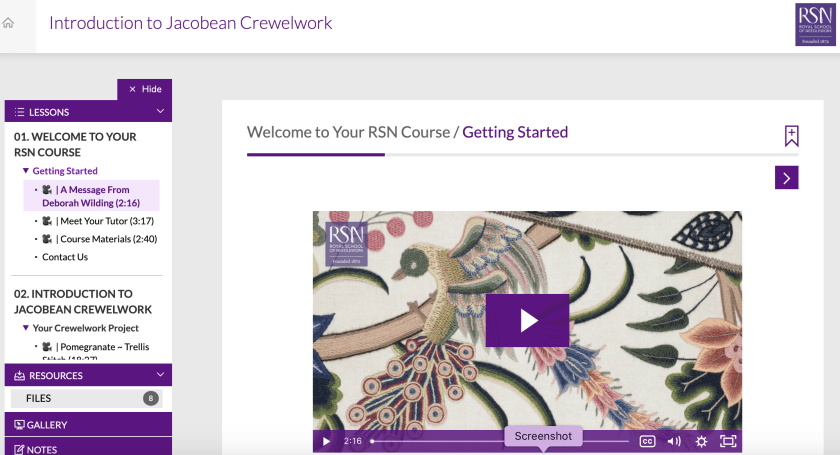The width and height of the screenshot is (840, 455).
Task: Play the video using the large center play button
Action: [528, 320]
